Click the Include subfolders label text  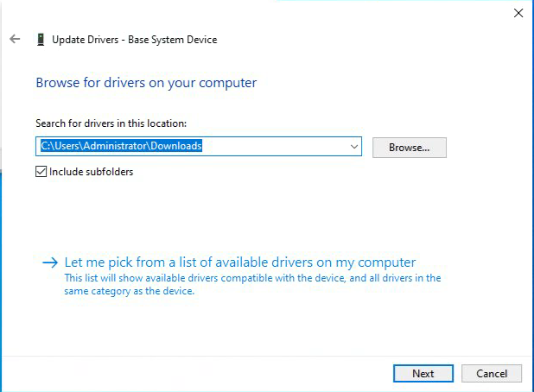(x=92, y=171)
